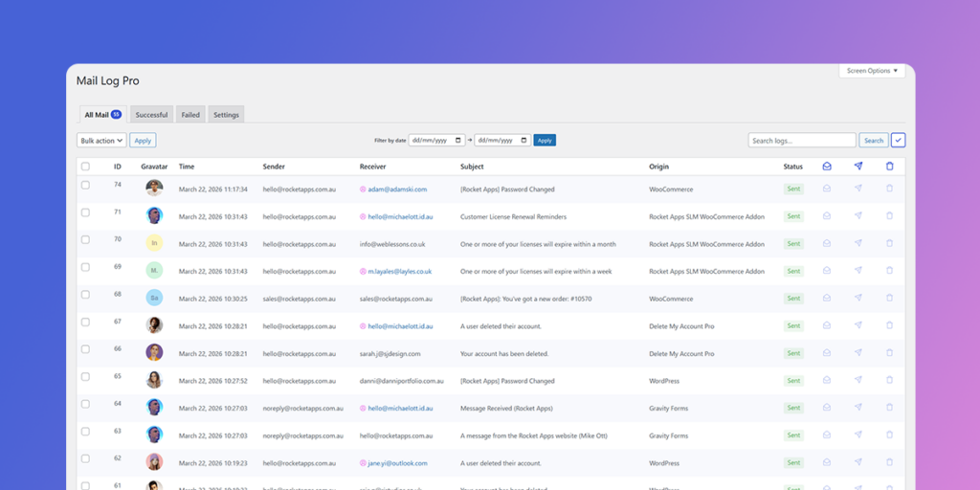Screen dimensions: 980x490
Task: Click the end date dd/mm/yyyy field
Action: pyautogui.click(x=502, y=141)
